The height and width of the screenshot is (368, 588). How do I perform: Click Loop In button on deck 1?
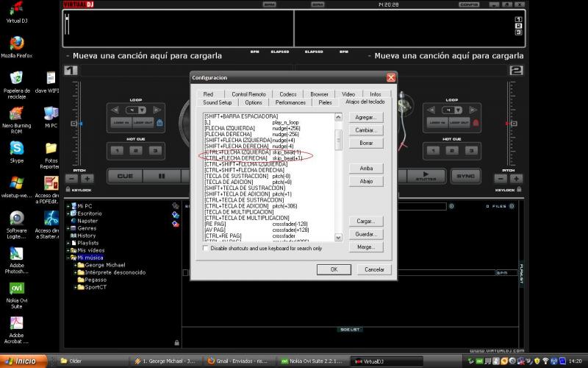(x=121, y=123)
